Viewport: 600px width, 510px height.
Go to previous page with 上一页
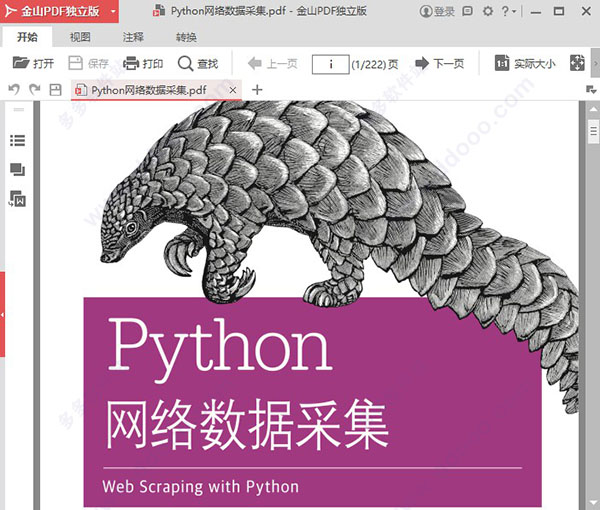(x=272, y=64)
